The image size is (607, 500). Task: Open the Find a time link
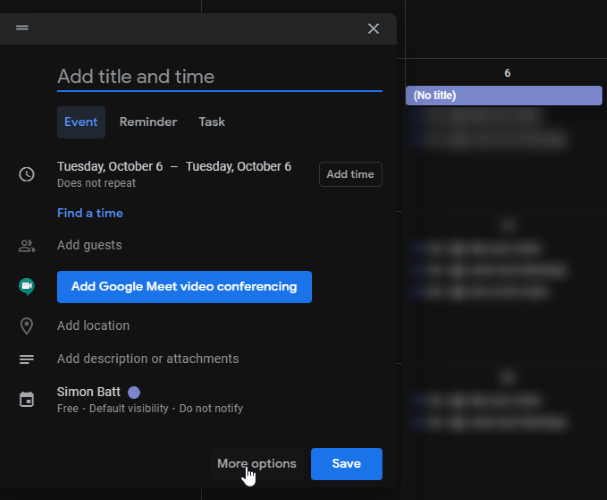click(x=90, y=213)
